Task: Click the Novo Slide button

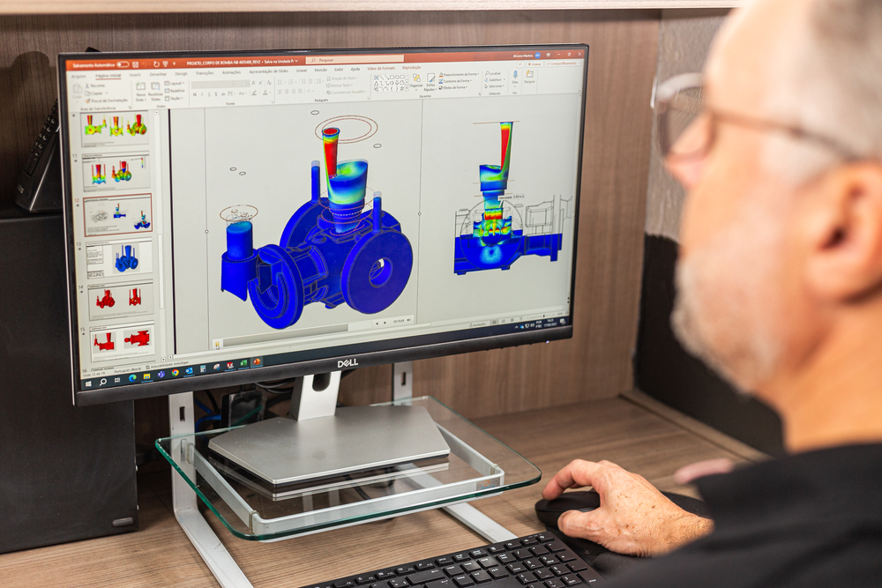Action: (x=140, y=91)
